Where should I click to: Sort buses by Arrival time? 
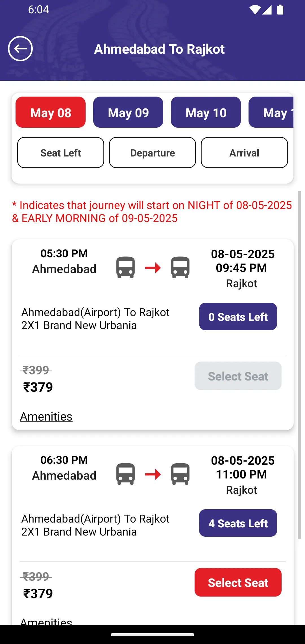(x=244, y=153)
